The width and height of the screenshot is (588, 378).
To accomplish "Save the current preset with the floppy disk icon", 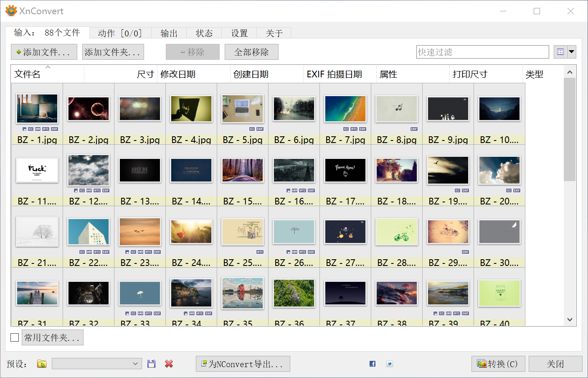I will [151, 363].
